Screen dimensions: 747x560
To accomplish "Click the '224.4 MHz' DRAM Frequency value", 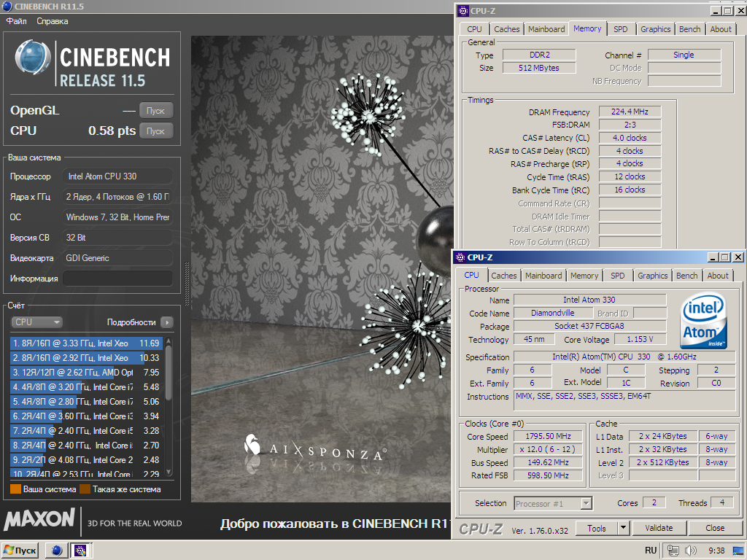I will [x=630, y=112].
